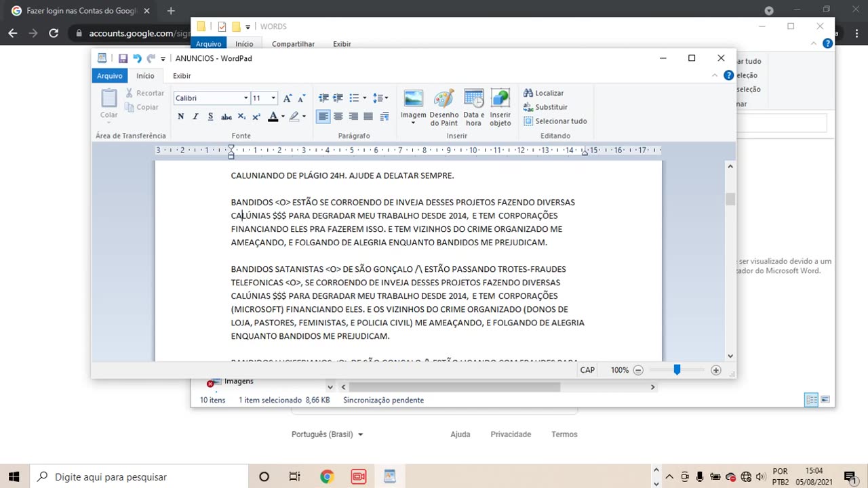
Task: Save the document with the floppy disk icon
Action: point(123,58)
